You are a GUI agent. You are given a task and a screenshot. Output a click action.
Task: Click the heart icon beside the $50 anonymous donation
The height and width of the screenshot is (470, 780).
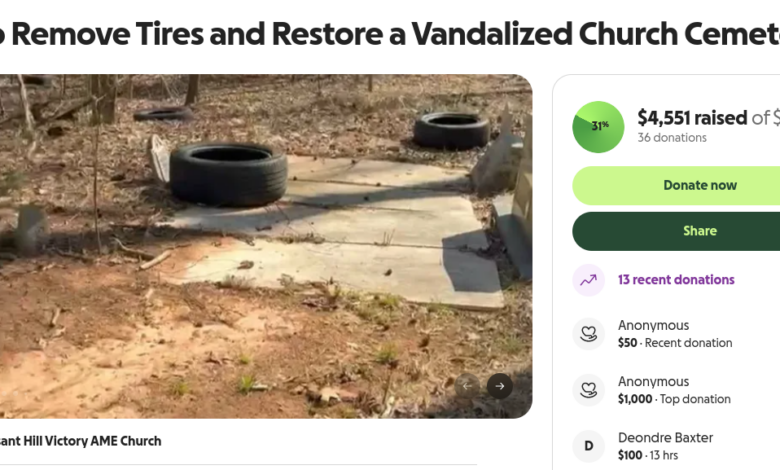click(588, 334)
